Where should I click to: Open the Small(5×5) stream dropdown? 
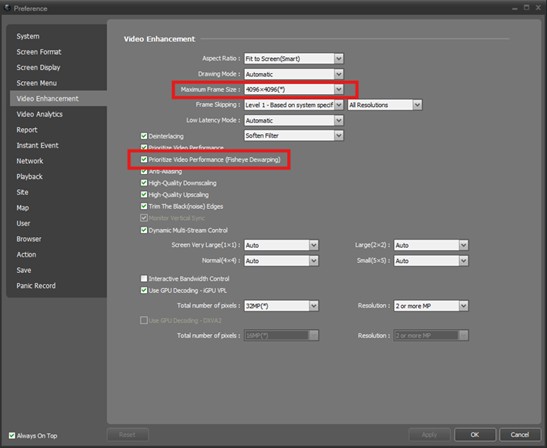click(431, 261)
